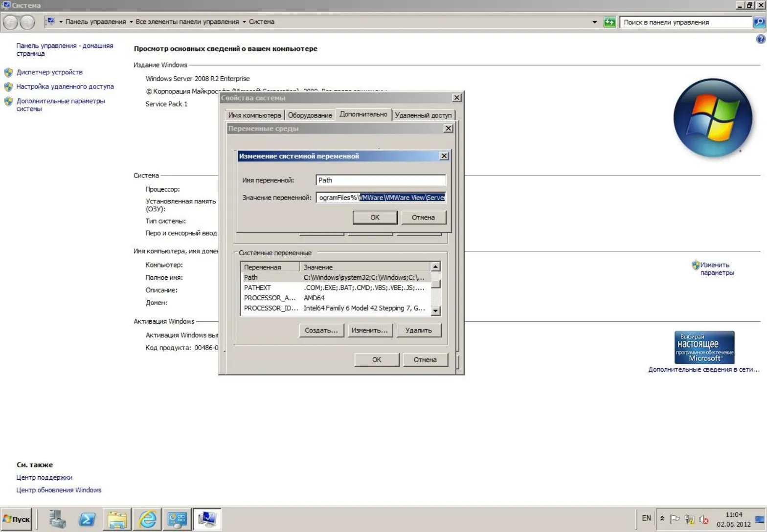The image size is (767, 532).
Task: Click 'Изменить параметры' link
Action: (717, 269)
